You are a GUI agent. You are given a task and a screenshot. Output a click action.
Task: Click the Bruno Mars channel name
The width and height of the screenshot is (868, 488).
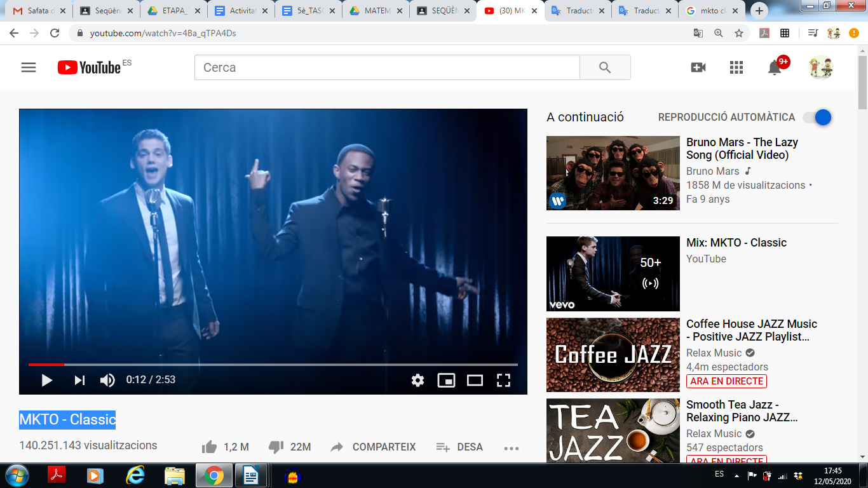point(713,171)
